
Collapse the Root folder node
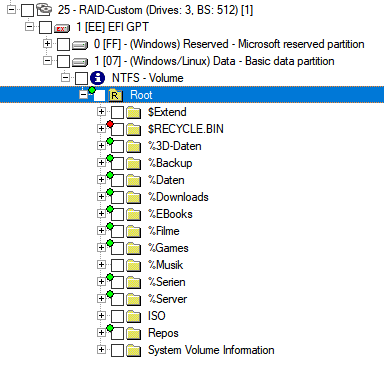[83, 95]
